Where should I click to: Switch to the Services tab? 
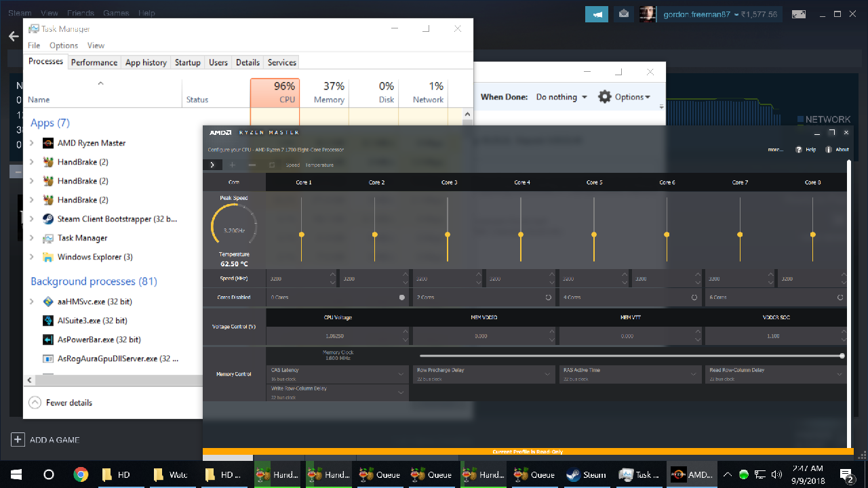point(282,62)
